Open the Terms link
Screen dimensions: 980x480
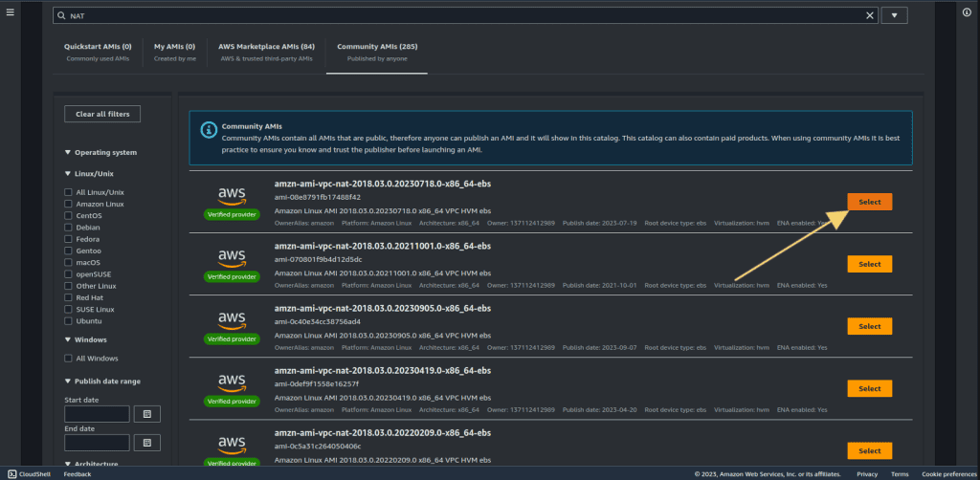click(x=900, y=474)
